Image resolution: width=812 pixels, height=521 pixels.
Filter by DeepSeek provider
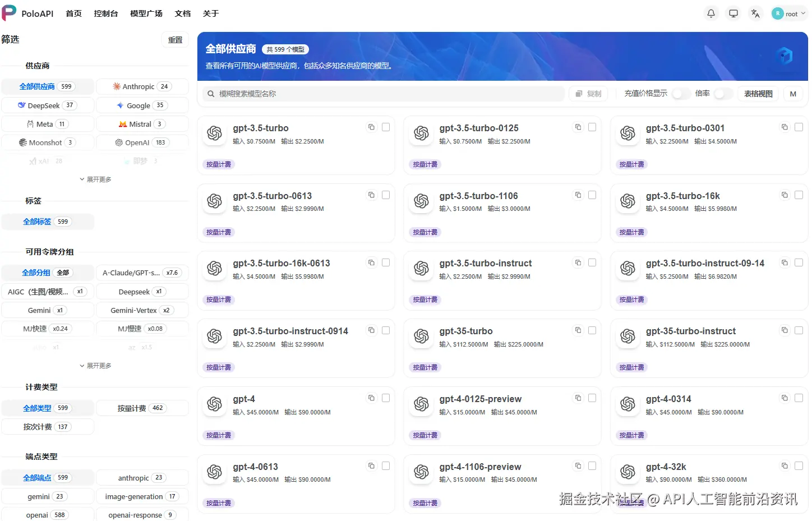[48, 105]
